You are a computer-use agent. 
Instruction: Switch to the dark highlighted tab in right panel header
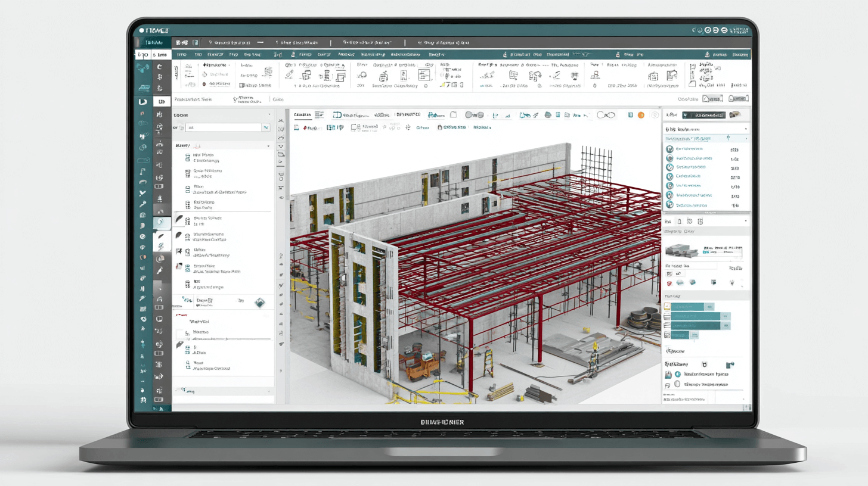click(x=704, y=114)
